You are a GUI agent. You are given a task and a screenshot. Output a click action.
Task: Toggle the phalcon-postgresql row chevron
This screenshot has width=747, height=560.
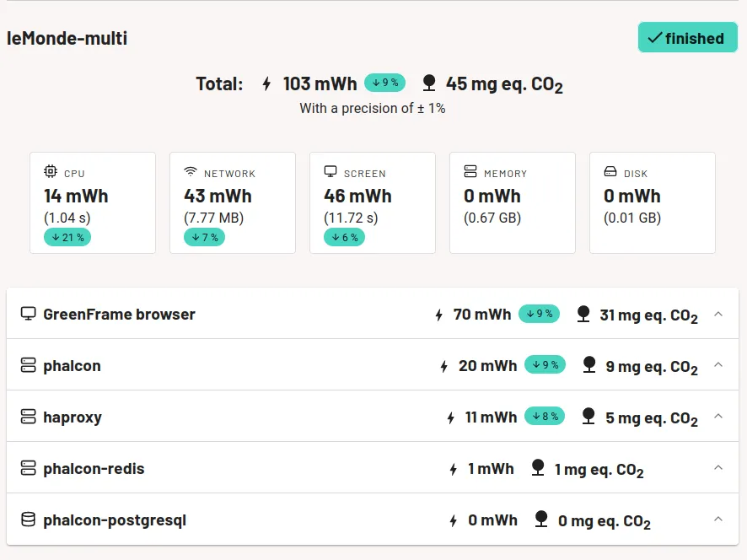(x=718, y=520)
